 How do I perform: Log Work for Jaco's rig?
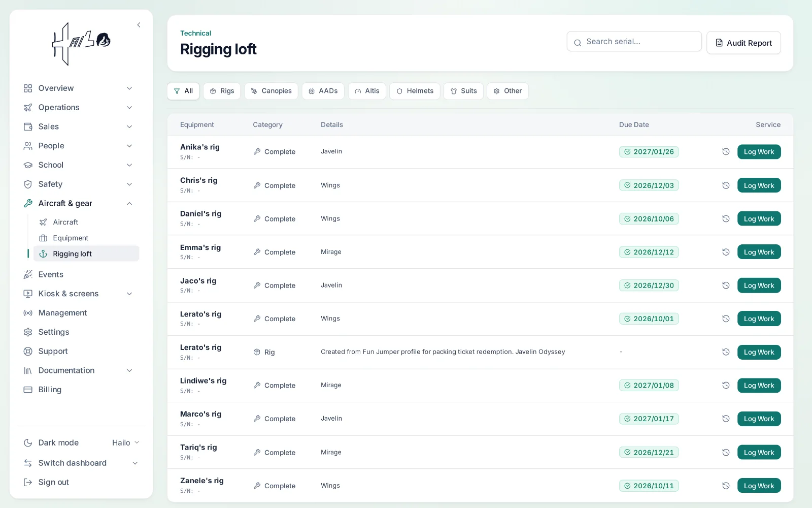[x=759, y=285]
